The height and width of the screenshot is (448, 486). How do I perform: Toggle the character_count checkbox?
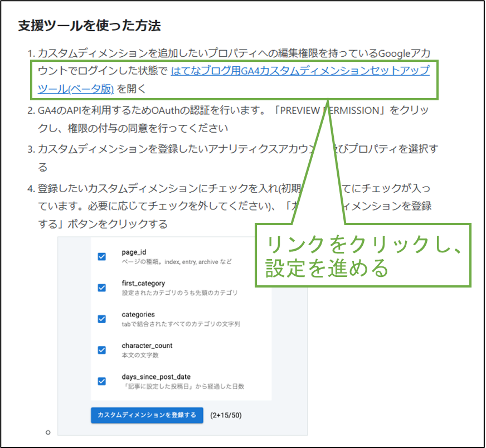[101, 350]
